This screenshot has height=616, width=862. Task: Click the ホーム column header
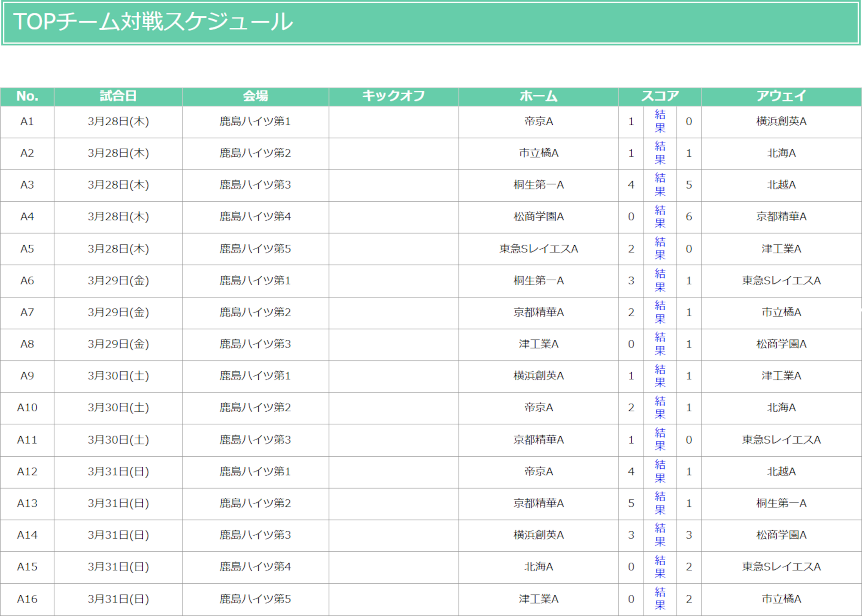tap(538, 96)
